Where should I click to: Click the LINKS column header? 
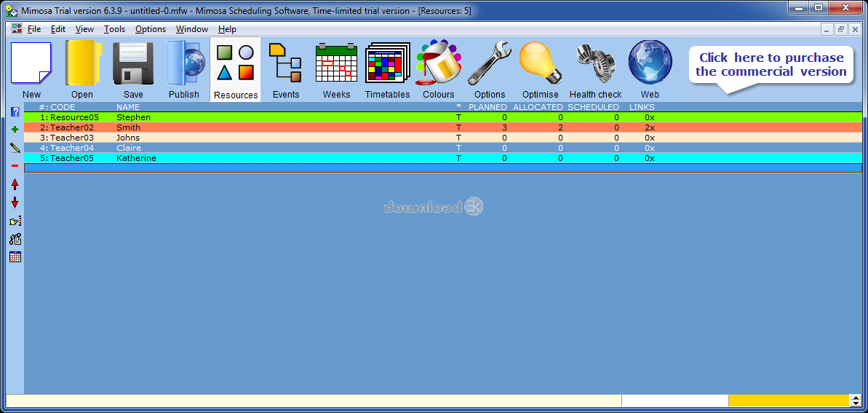642,107
